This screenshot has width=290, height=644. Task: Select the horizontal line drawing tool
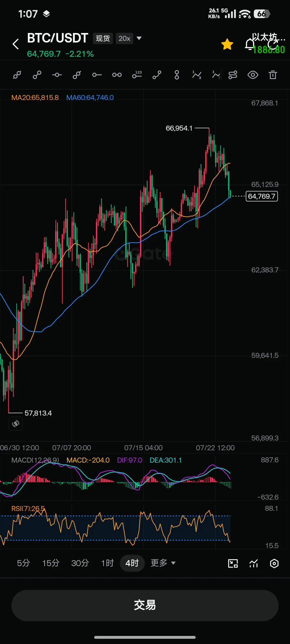coord(57,75)
